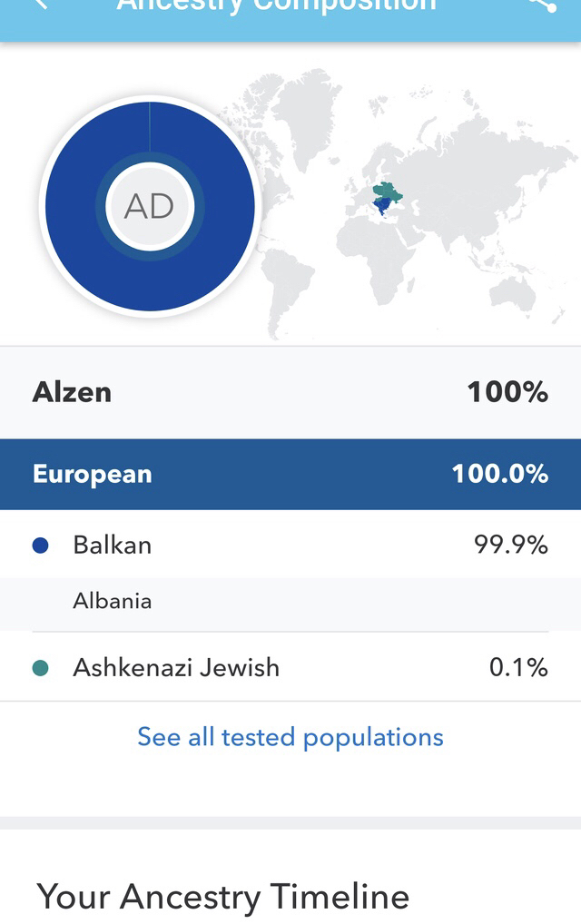Tap the back arrow in the header

pyautogui.click(x=40, y=5)
